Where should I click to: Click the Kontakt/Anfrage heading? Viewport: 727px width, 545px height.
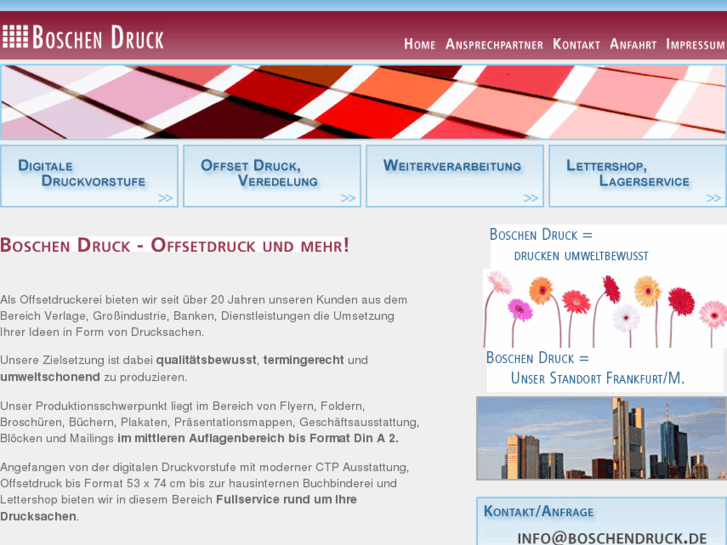click(x=538, y=512)
